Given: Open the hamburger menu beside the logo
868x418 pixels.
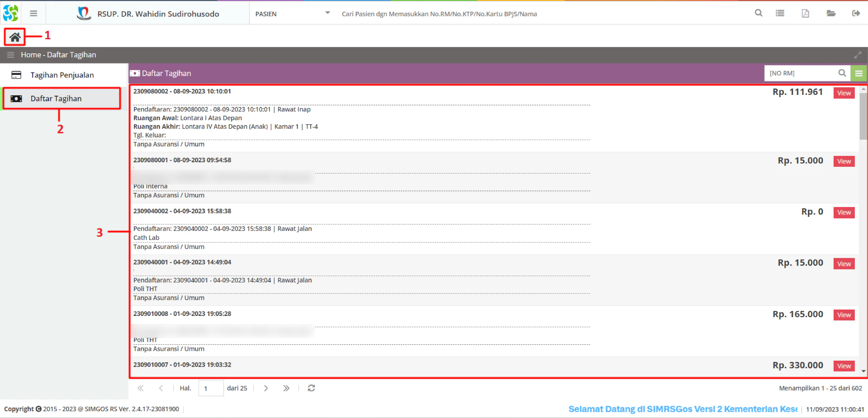Looking at the screenshot, I should click(x=34, y=14).
